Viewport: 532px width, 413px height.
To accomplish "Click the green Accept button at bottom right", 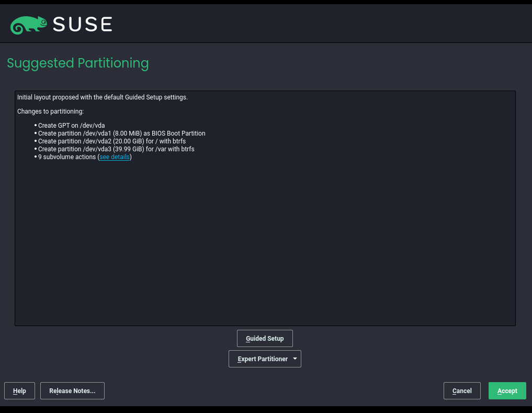I will pos(507,390).
